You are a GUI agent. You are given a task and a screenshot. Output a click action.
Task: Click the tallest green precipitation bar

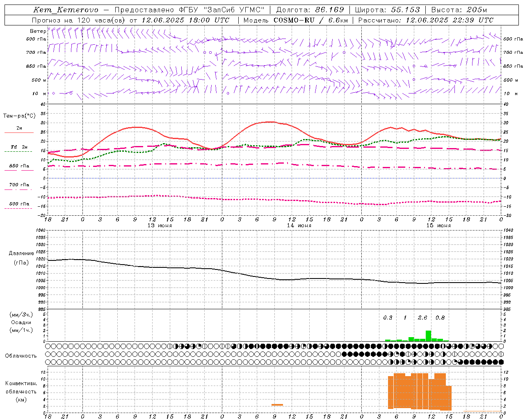click(x=429, y=336)
